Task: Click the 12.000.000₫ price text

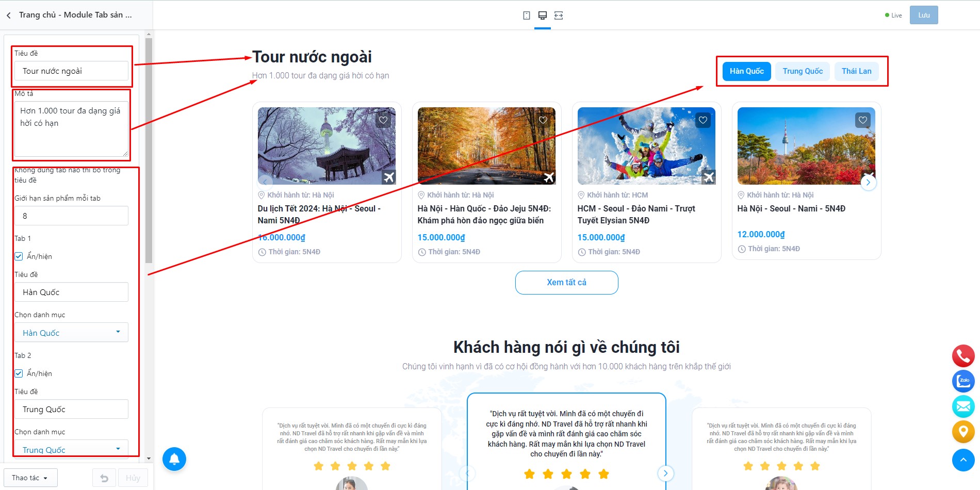Action: (x=761, y=235)
